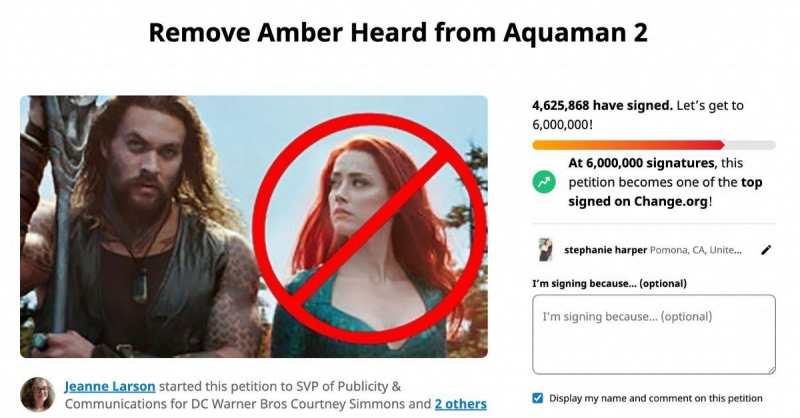800x418 pixels.
Task: Click the "4,625,868 have signed" count
Action: coord(603,106)
